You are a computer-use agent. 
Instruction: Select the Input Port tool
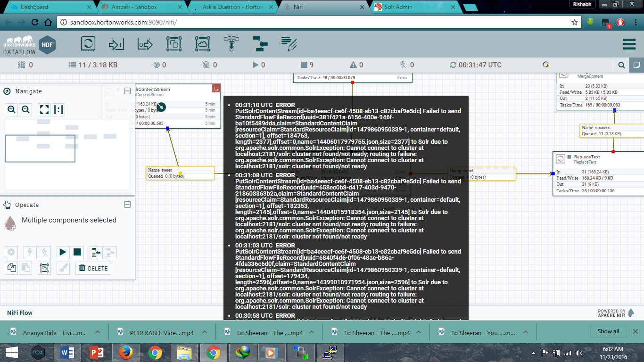tap(116, 44)
